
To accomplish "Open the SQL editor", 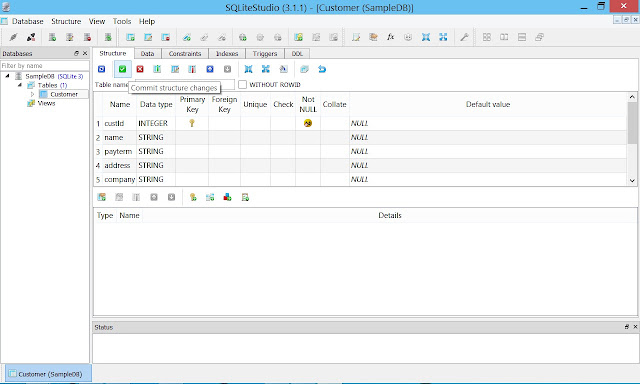I will pos(356,37).
